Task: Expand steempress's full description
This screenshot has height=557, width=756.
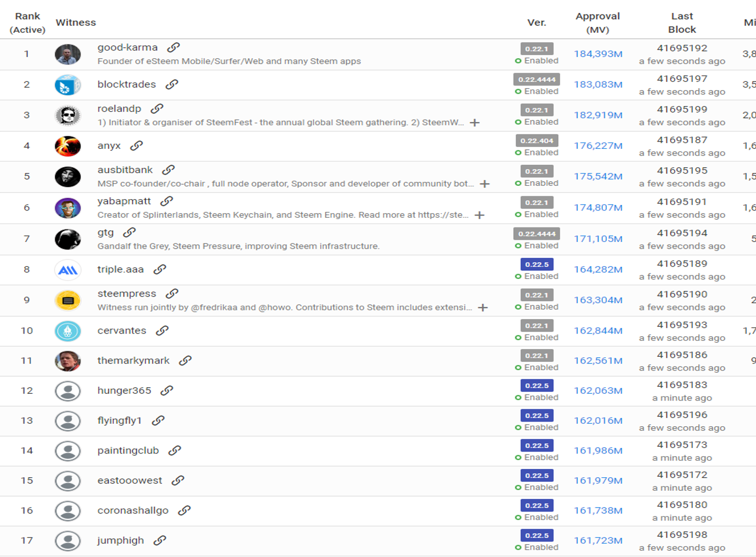Action: pos(483,307)
